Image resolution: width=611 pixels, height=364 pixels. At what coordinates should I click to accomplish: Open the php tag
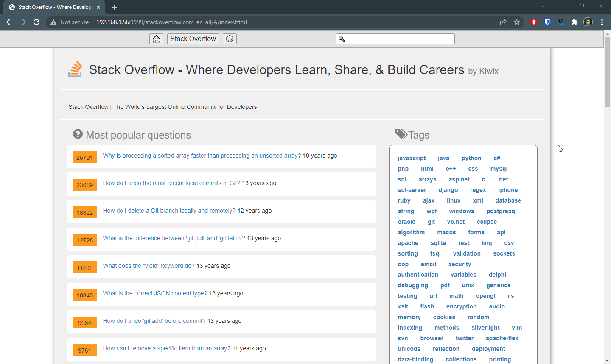click(403, 169)
